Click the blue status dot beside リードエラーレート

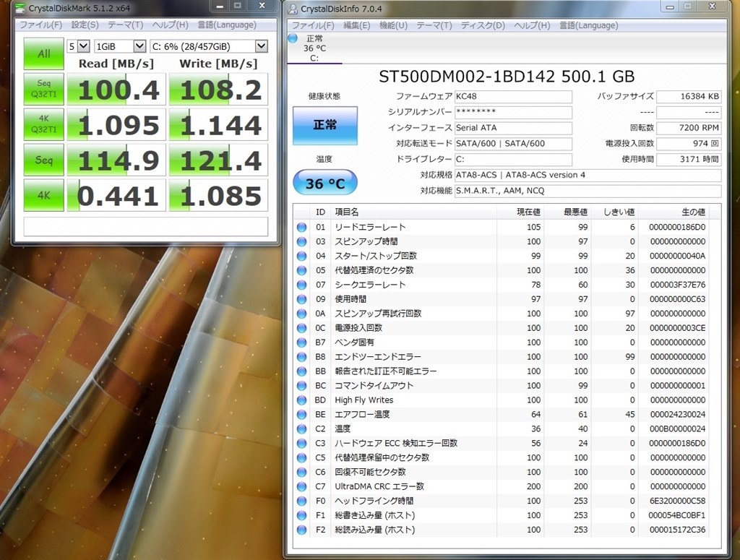301,227
